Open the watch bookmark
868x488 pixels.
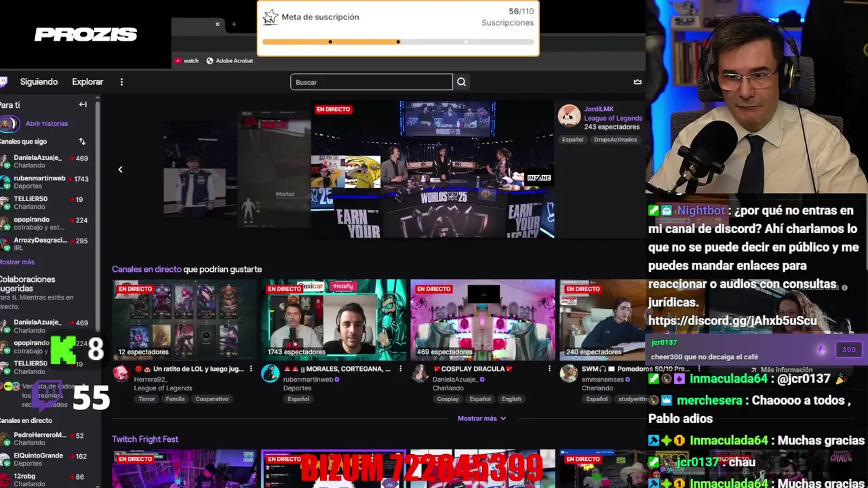pos(186,61)
